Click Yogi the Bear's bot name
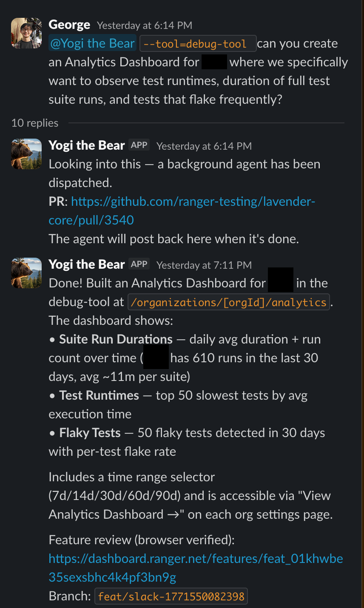The height and width of the screenshot is (608, 364). coord(86,145)
